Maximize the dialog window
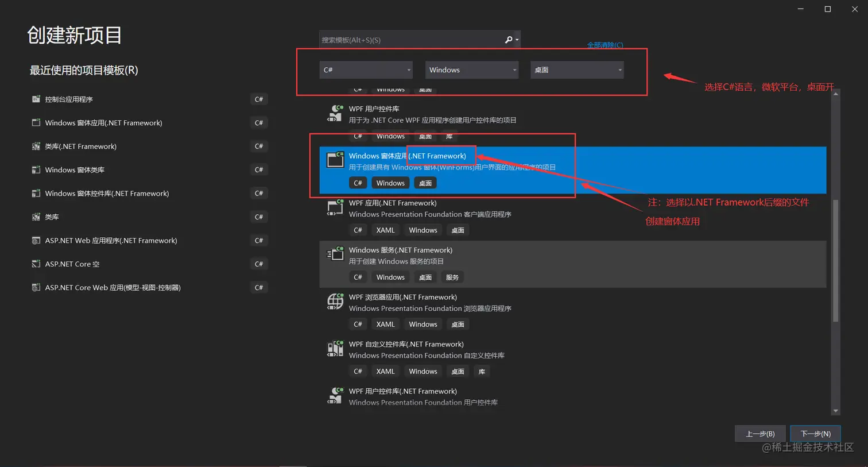Screen dimensions: 868x467 827,9
